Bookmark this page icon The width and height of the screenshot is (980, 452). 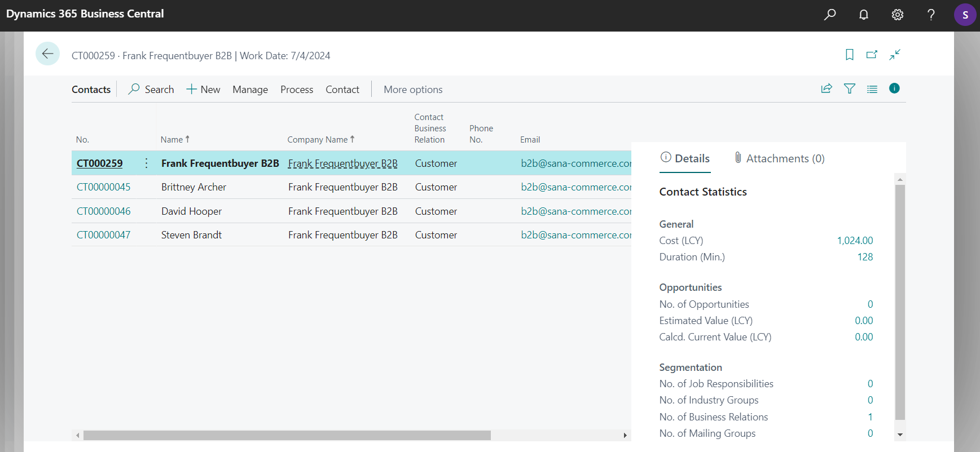click(x=850, y=55)
